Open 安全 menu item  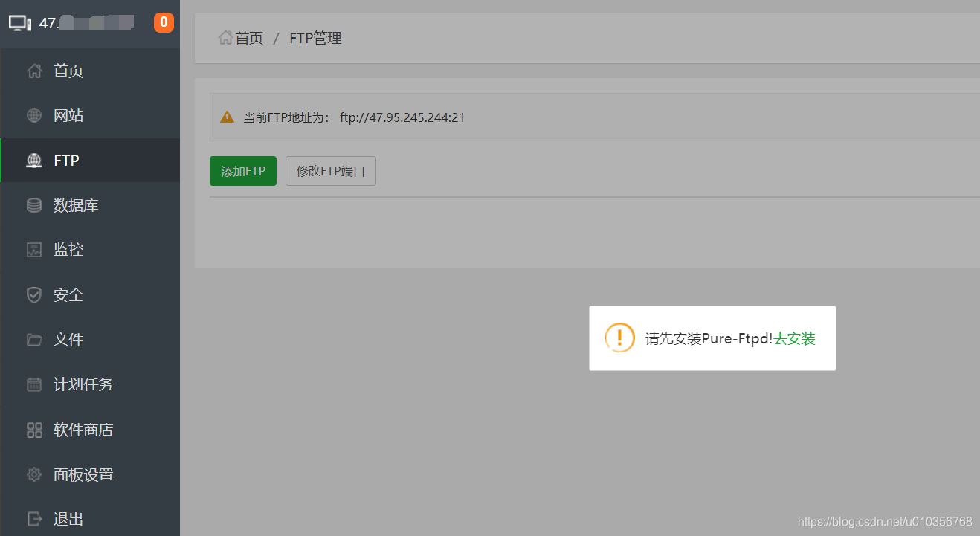click(90, 295)
